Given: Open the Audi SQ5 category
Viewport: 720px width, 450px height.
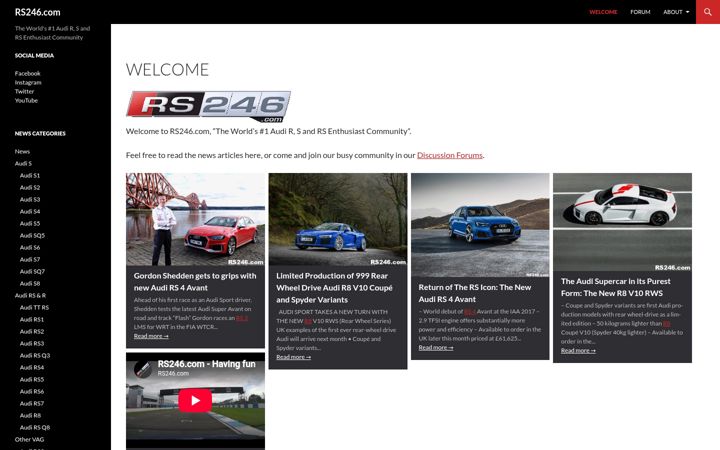Looking at the screenshot, I should [x=32, y=236].
